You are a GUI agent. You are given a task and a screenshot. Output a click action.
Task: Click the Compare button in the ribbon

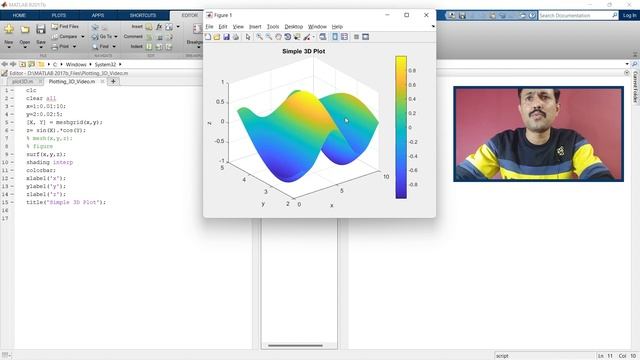(64, 37)
